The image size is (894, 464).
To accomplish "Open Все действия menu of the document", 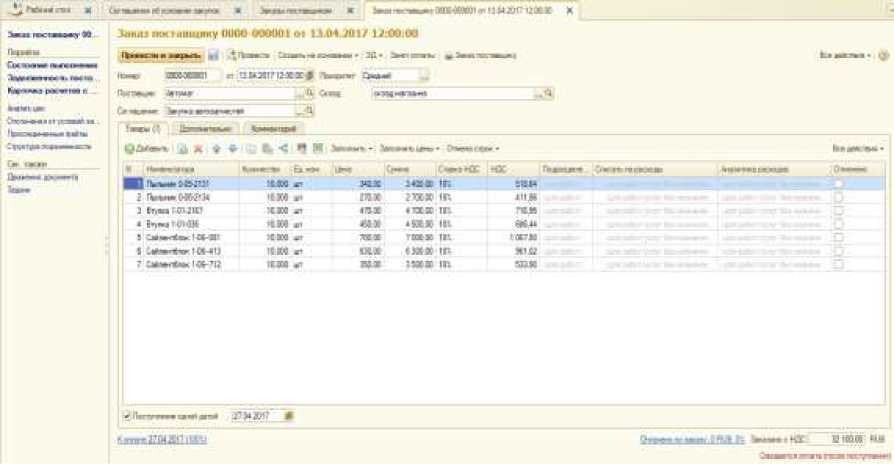I will 846,56.
